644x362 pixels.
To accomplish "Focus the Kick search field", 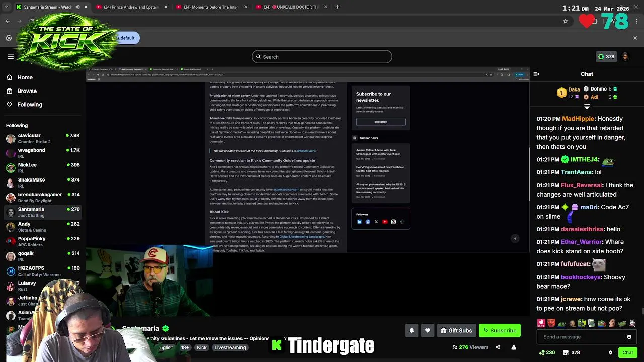I will (x=322, y=57).
